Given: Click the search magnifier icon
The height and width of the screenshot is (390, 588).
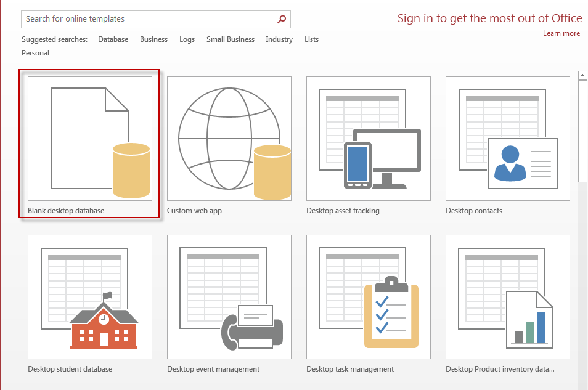Looking at the screenshot, I should (282, 19).
